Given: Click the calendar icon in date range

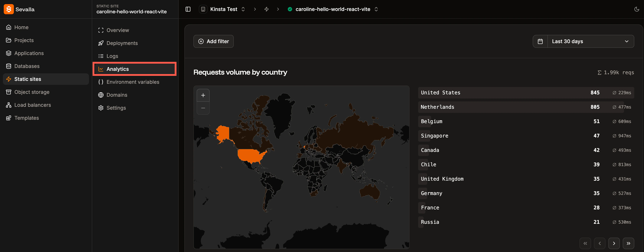Looking at the screenshot, I should click(540, 41).
